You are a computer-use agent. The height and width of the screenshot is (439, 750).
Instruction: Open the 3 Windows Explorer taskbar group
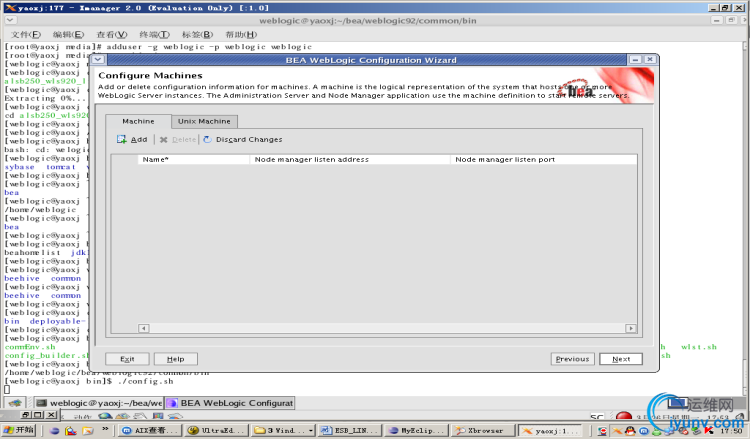coord(282,430)
